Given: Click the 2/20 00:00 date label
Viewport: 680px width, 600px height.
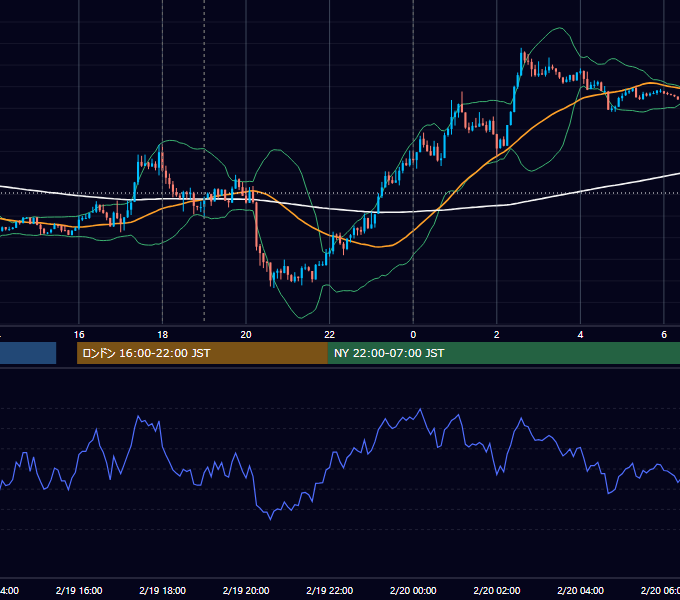Looking at the screenshot, I should (413, 590).
